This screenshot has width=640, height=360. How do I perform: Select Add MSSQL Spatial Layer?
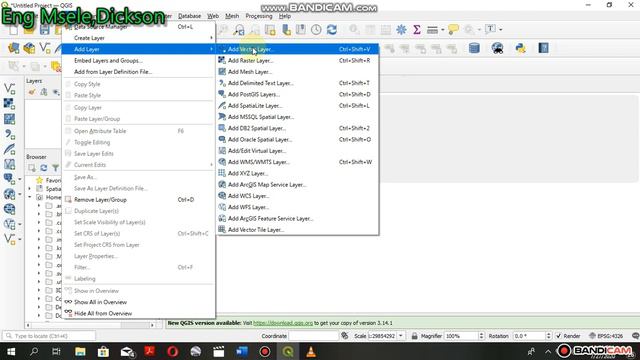298,117
